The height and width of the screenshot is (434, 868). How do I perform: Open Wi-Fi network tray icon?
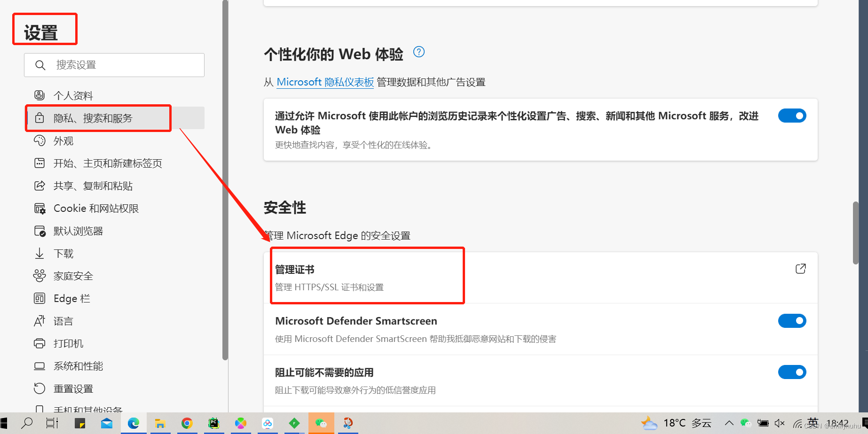[x=797, y=424]
